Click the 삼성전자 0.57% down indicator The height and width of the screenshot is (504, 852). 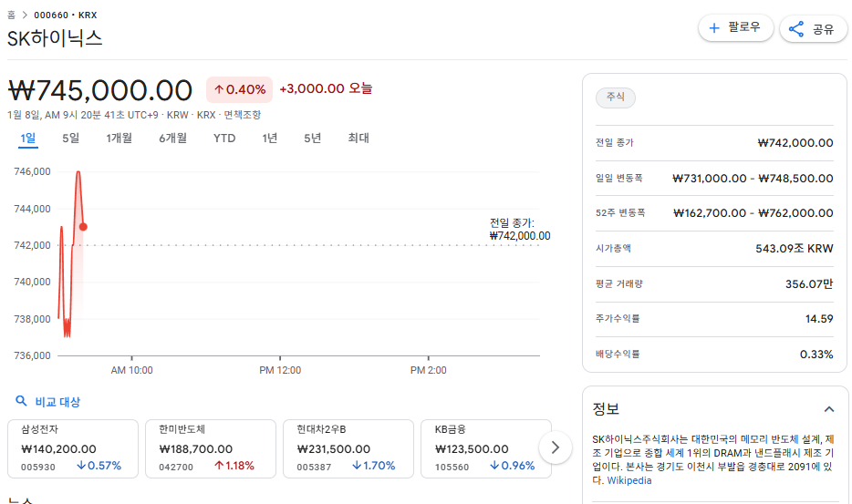click(99, 466)
